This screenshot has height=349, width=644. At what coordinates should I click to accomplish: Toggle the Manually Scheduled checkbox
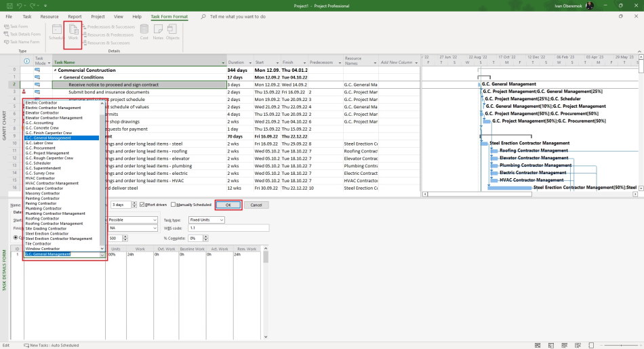(x=173, y=205)
